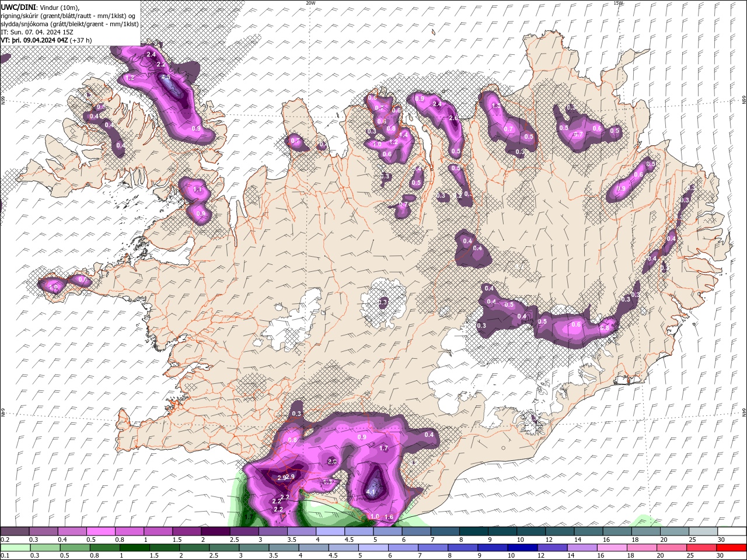Image resolution: width=747 pixels, height=560 pixels.
Task: Click the lavender snow swatch between 4 and 4.5
Action: pos(329,531)
